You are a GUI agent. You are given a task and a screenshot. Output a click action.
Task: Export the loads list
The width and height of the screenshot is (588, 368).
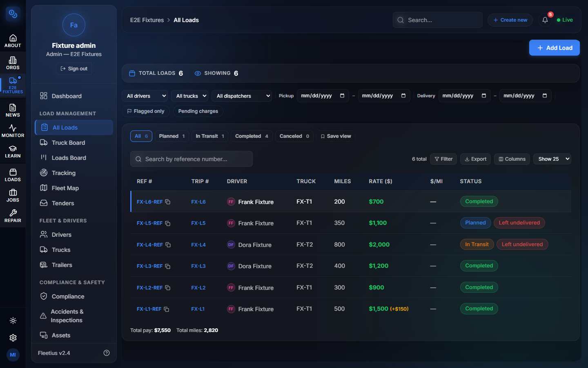click(x=476, y=159)
